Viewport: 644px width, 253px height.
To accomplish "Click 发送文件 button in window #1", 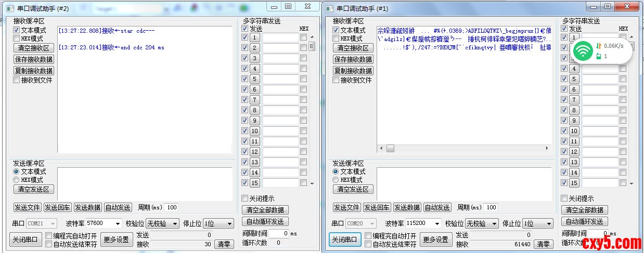I will coord(347,207).
